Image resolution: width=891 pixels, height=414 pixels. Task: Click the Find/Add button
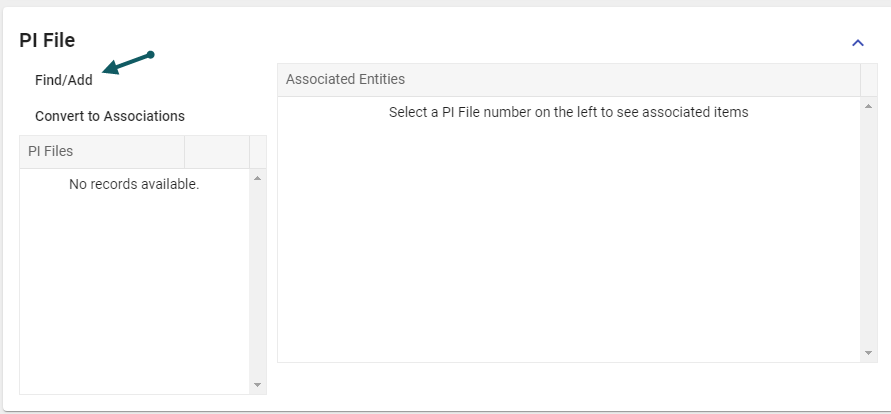pos(64,80)
